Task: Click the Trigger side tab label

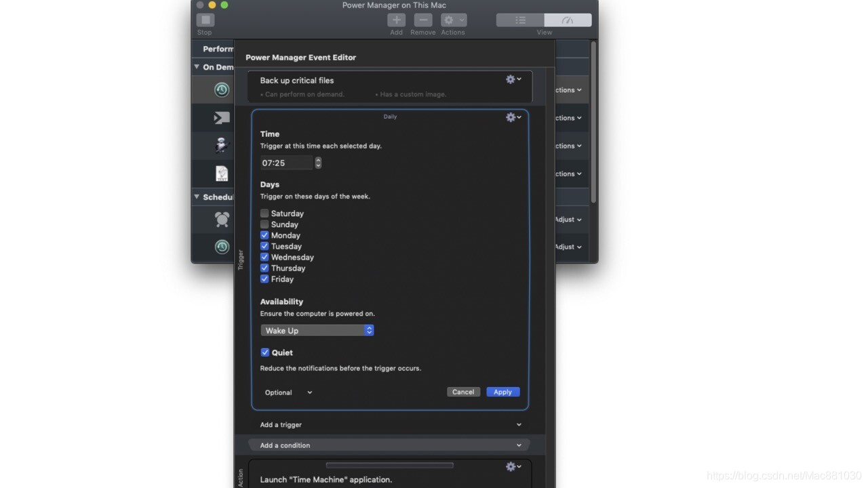Action: (240, 260)
